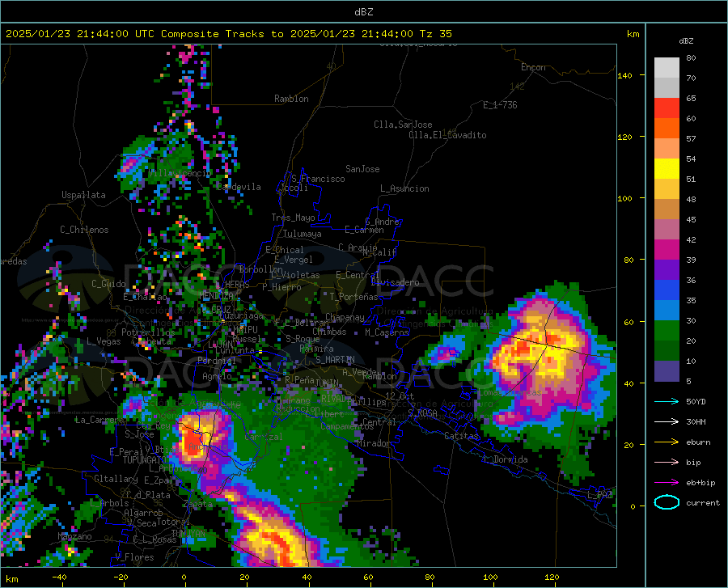Click the 'Ramblon' label near the map's top

click(291, 99)
